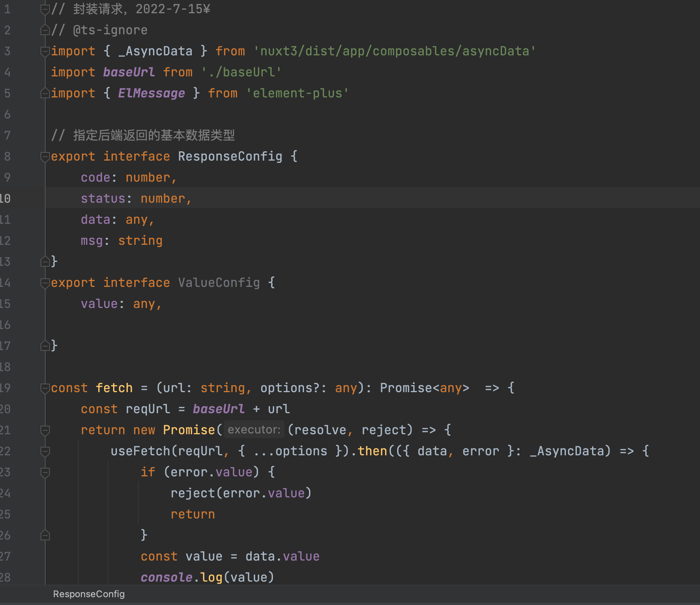Screen dimensions: 700x605
Task: Collapse the Promise executor fold icon
Action: (x=45, y=430)
